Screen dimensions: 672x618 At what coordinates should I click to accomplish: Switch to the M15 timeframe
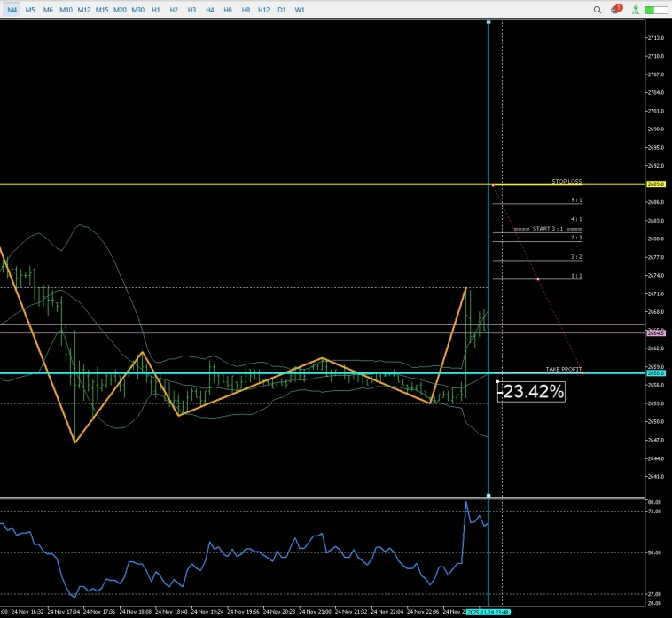tap(102, 9)
